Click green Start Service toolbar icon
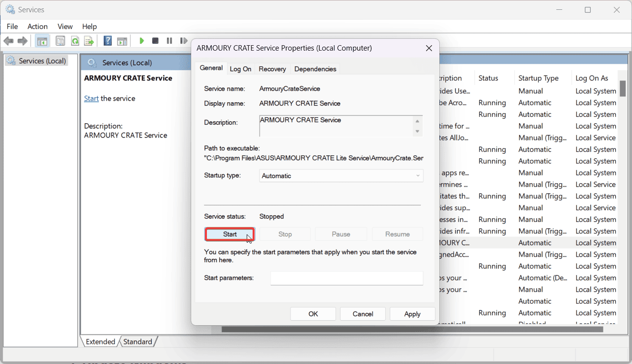Image resolution: width=632 pixels, height=364 pixels. [142, 41]
